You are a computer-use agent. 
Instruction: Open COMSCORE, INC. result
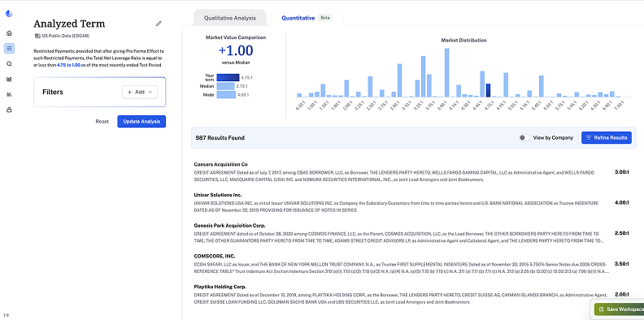tap(215, 256)
